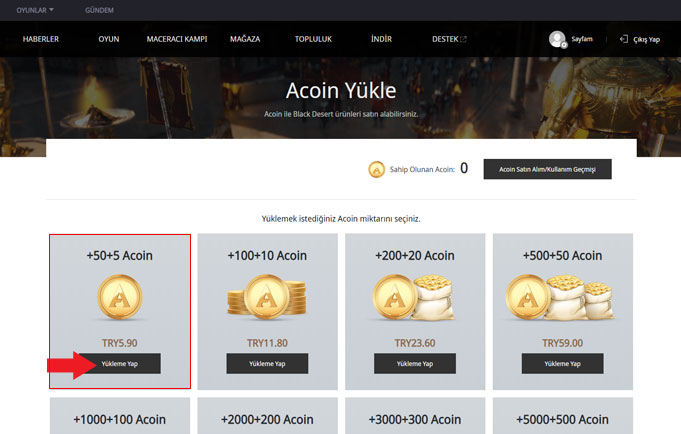
Task: Open the MAĞAZA navigation item
Action: (245, 39)
